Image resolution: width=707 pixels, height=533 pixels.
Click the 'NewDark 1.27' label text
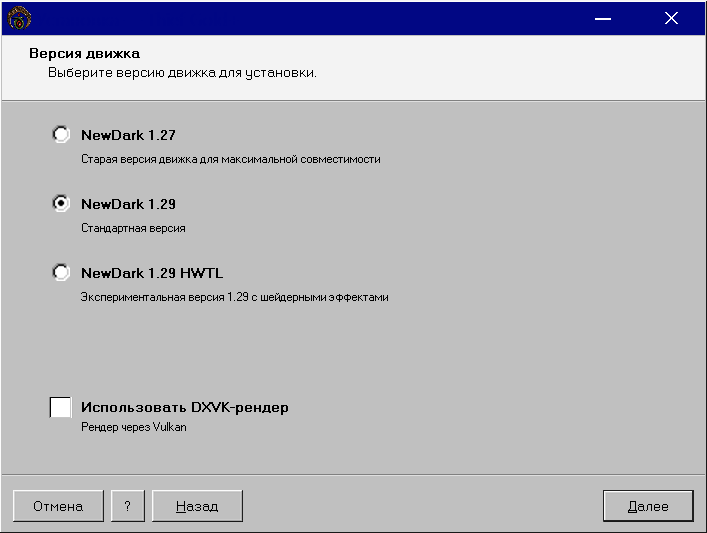[129, 135]
